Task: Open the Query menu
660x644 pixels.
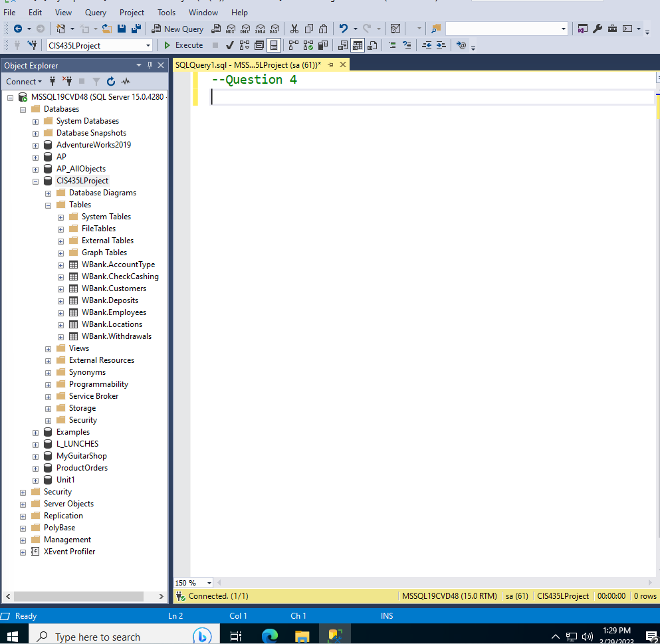Action: pyautogui.click(x=96, y=12)
